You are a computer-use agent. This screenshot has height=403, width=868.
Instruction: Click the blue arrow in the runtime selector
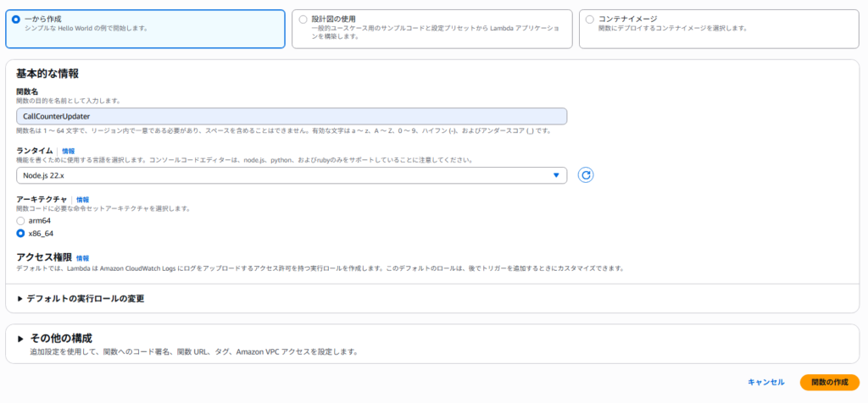pyautogui.click(x=556, y=175)
